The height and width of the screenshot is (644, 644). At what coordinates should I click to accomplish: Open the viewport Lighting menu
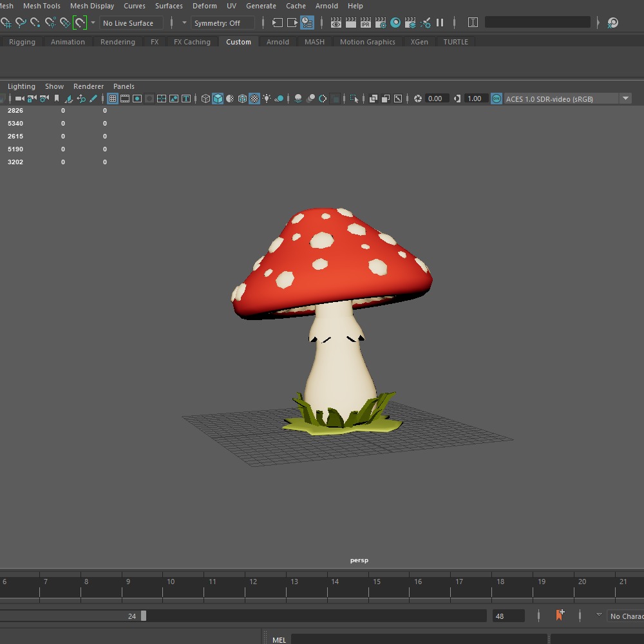(21, 86)
